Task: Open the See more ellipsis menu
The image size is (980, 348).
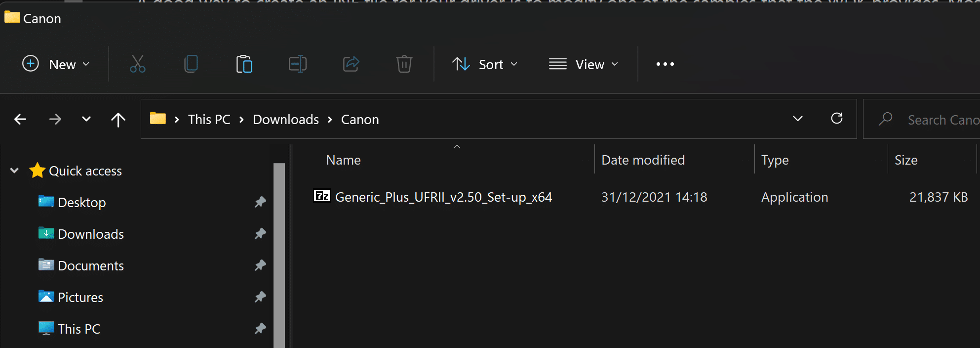Action: 665,64
